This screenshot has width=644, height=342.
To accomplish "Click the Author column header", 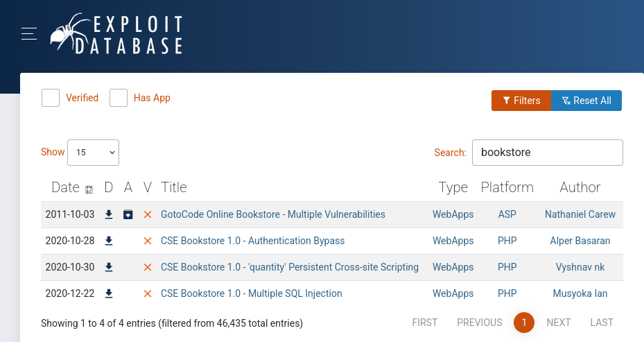I will (580, 187).
